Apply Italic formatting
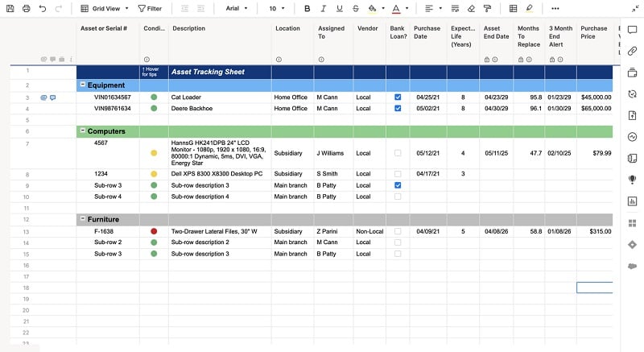 (324, 8)
